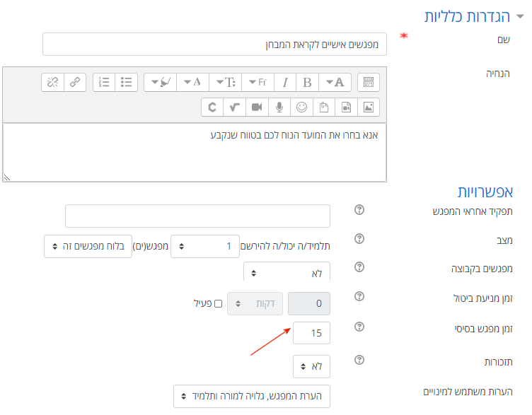Open the manage files icon
The height and width of the screenshot is (415, 532).
(x=324, y=107)
